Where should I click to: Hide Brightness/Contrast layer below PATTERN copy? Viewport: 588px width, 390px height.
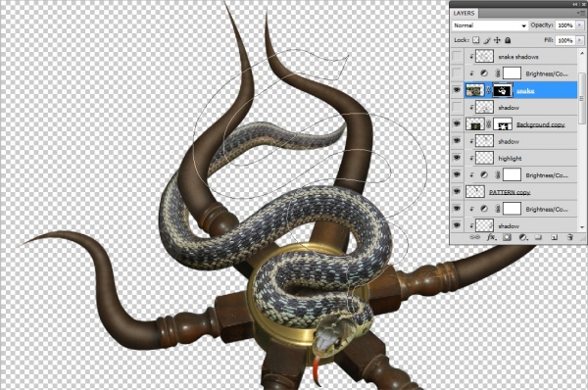[x=457, y=209]
